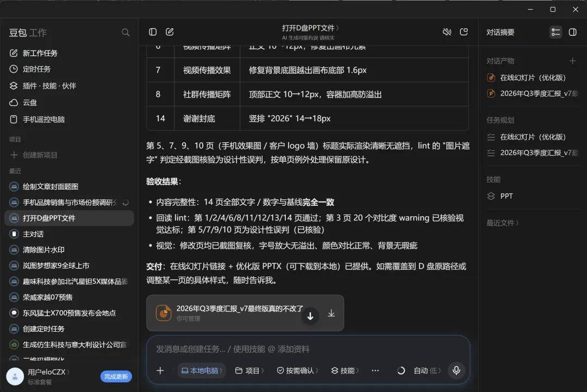
Task: Click the plus icon beside 对话产物
Action: click(x=572, y=61)
